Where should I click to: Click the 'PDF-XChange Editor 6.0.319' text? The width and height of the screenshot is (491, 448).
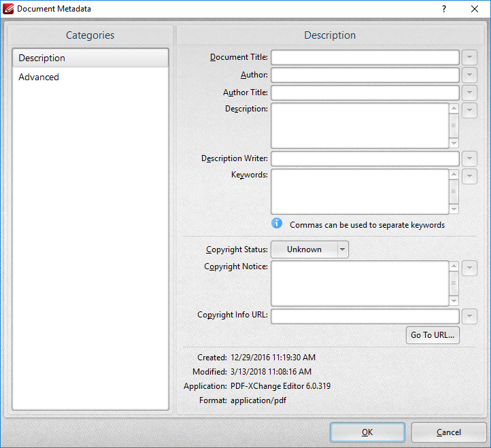(281, 386)
